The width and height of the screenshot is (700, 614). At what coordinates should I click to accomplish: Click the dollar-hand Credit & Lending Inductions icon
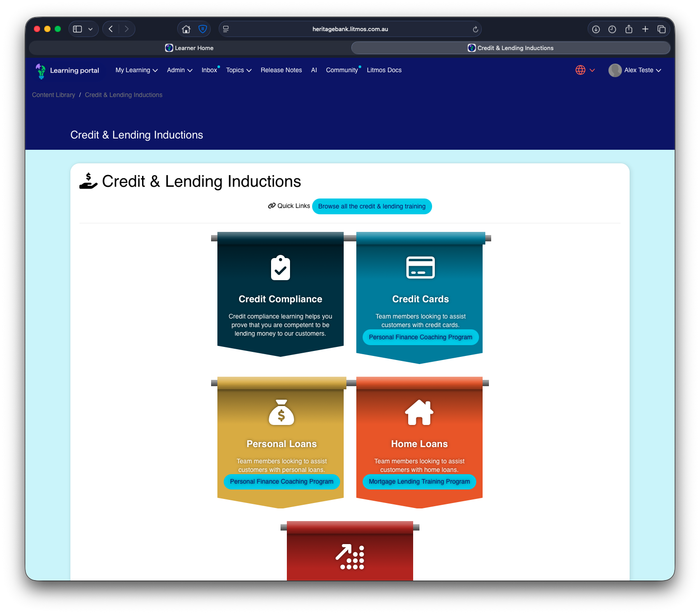pos(88,180)
